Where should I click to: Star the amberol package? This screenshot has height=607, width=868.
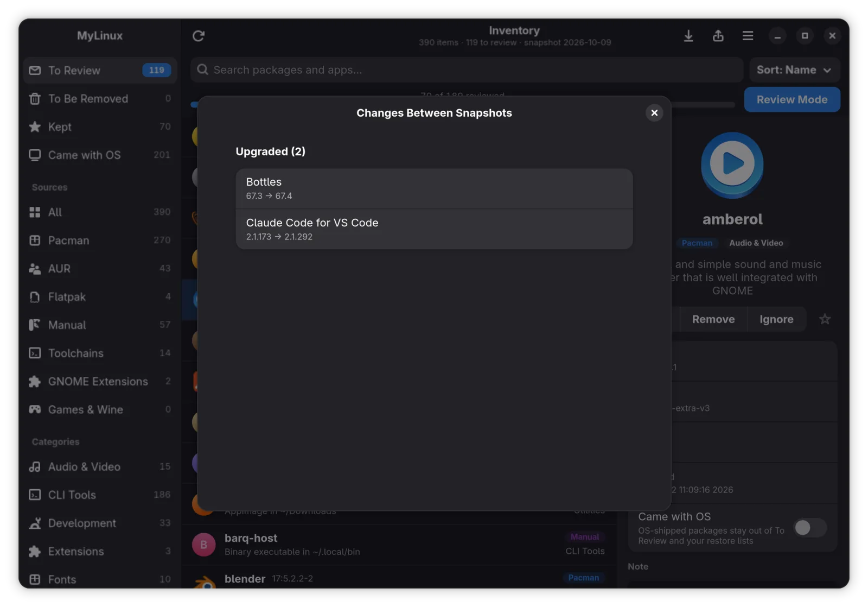pyautogui.click(x=825, y=320)
